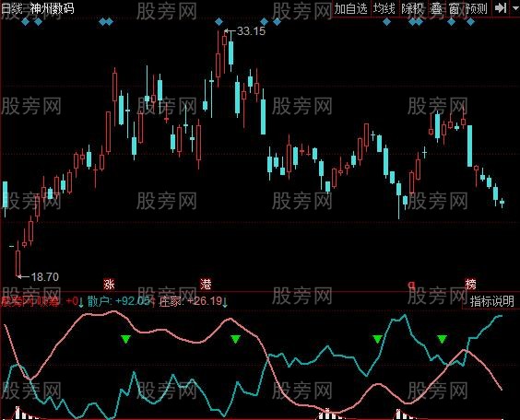Expand the dropdown arrow at toolbar end

515,9
